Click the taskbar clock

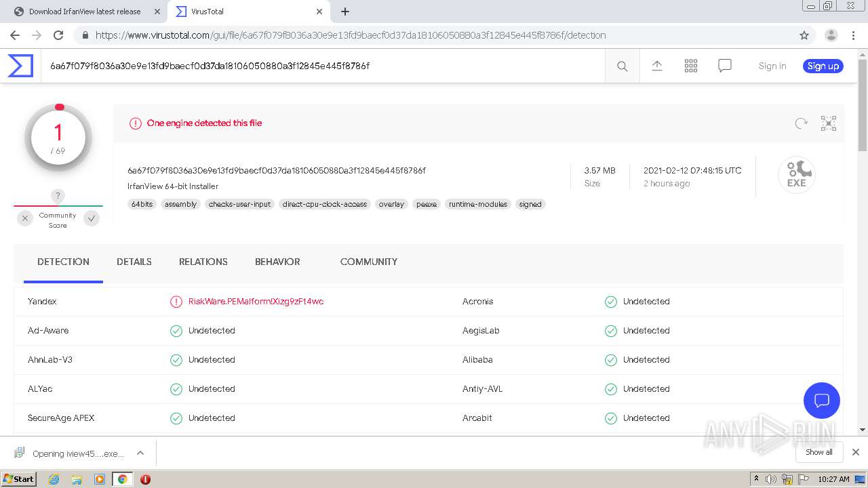(833, 479)
